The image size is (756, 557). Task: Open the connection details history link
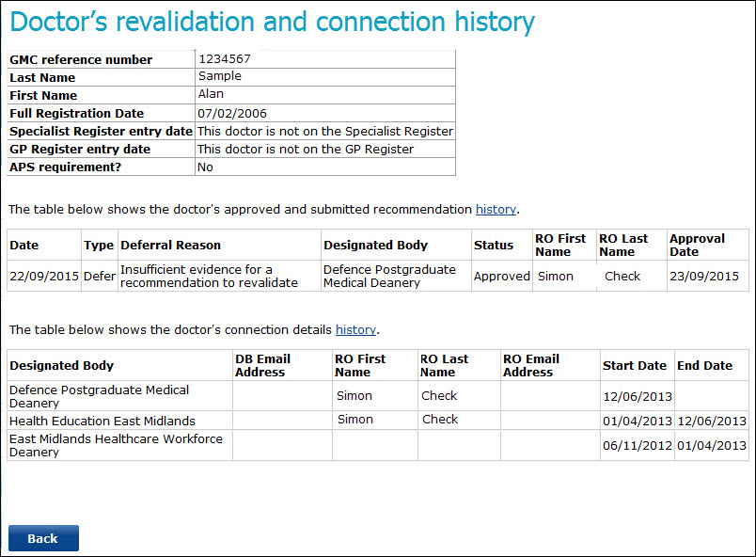pyautogui.click(x=355, y=330)
